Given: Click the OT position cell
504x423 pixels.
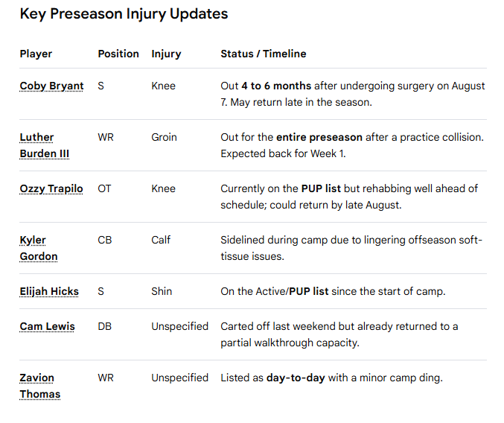Looking at the screenshot, I should point(104,188).
